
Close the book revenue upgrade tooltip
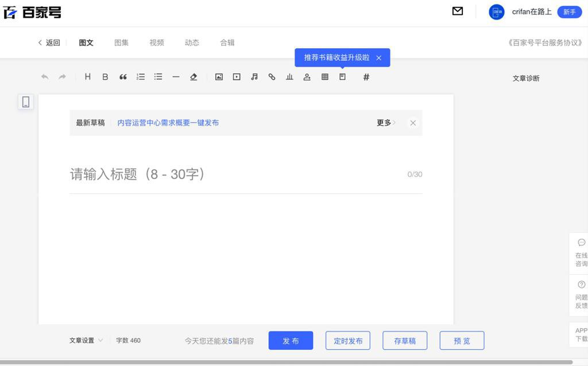(x=379, y=58)
